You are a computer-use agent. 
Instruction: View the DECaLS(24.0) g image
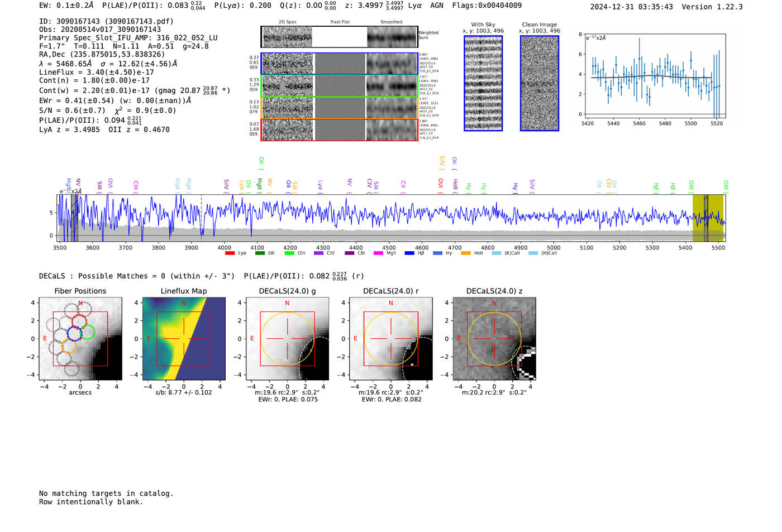(288, 339)
